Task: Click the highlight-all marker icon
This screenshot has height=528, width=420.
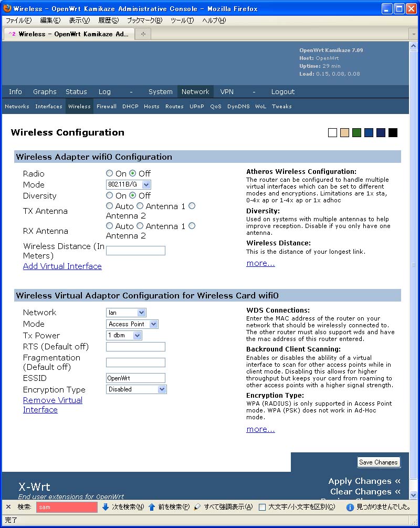Action: 197,507
